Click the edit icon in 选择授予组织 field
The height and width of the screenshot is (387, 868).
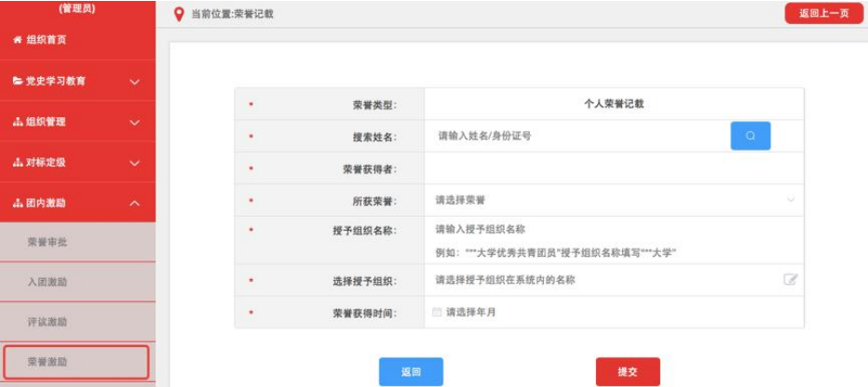791,279
